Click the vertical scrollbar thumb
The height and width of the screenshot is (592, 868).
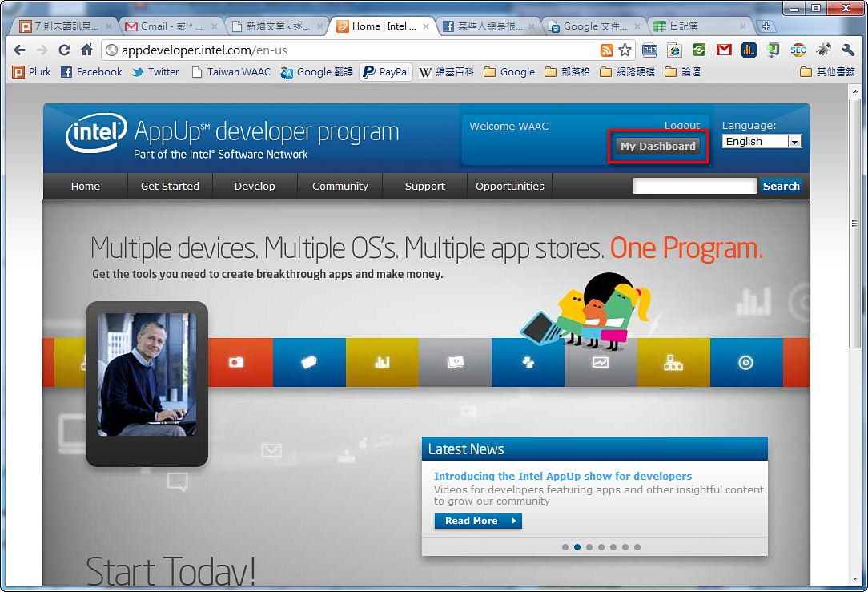tap(854, 224)
